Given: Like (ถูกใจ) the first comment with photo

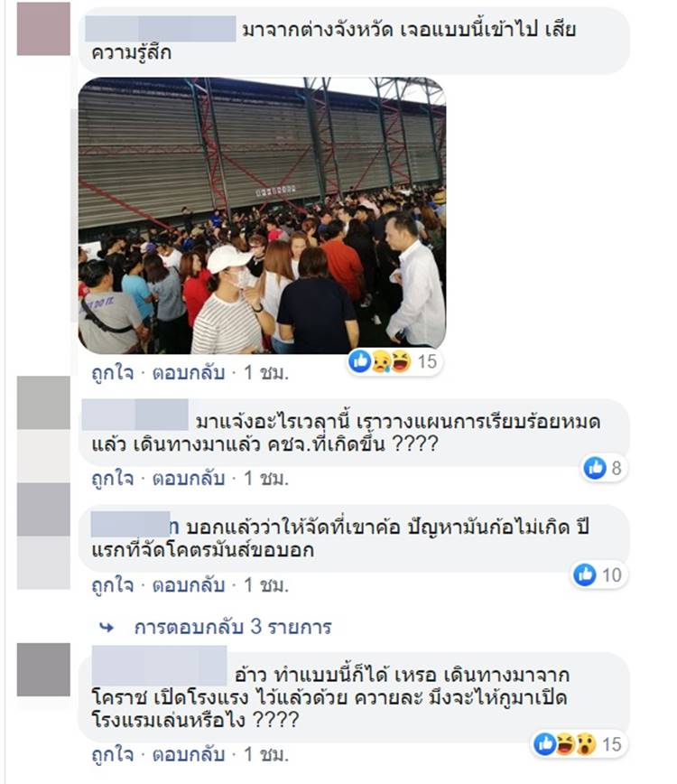Looking at the screenshot, I should [113, 373].
